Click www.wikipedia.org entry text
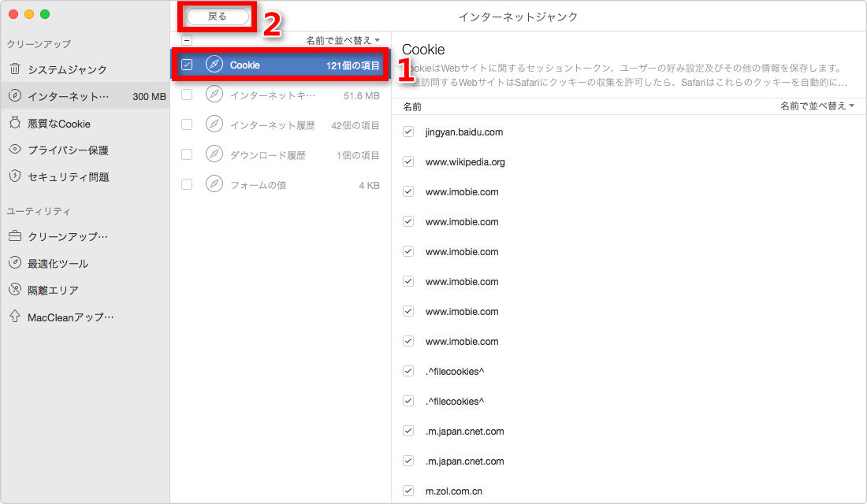Image resolution: width=867 pixels, height=504 pixels. (x=465, y=162)
